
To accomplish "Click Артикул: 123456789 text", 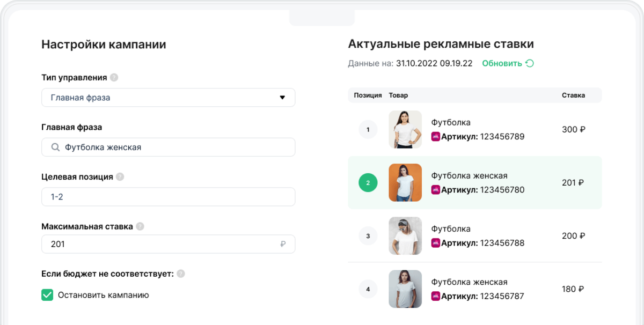I will tap(483, 137).
